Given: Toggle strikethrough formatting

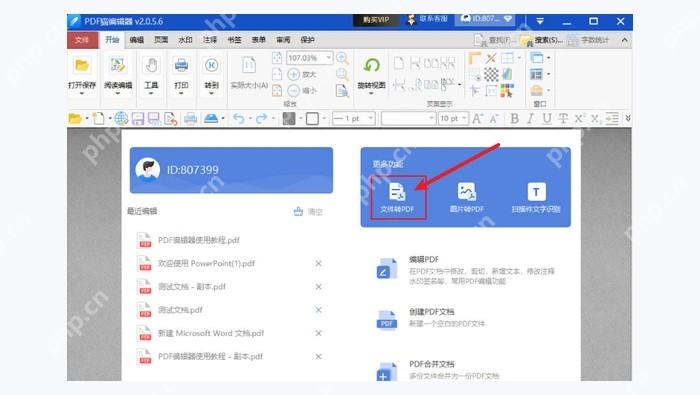Looking at the screenshot, I should pyautogui.click(x=563, y=118).
